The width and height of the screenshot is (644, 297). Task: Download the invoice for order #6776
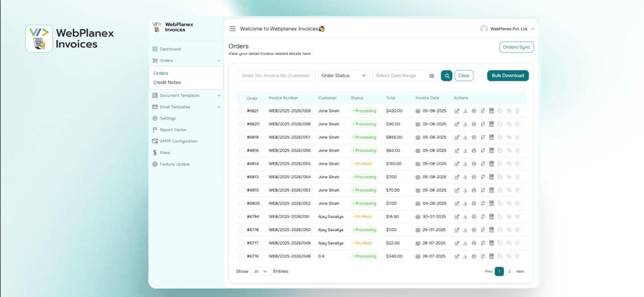pyautogui.click(x=465, y=256)
